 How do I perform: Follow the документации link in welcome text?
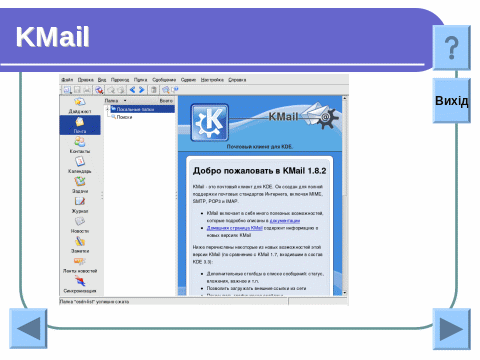click(285, 221)
